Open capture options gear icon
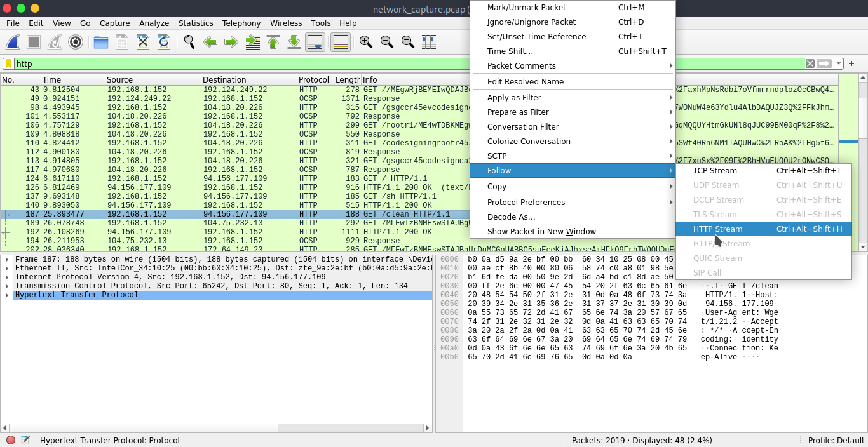This screenshot has height=447, width=868. click(76, 42)
